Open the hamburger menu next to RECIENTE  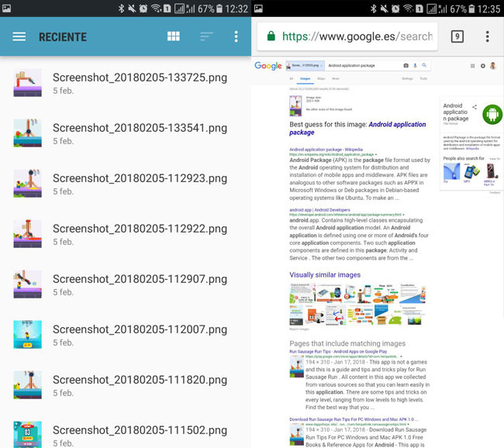[x=19, y=37]
